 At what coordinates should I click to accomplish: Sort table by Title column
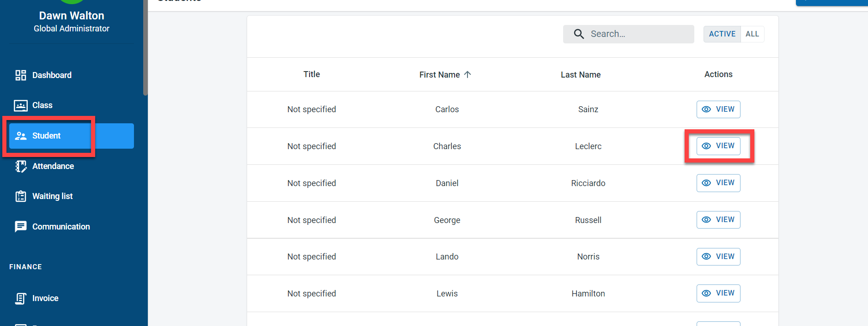pyautogui.click(x=311, y=74)
